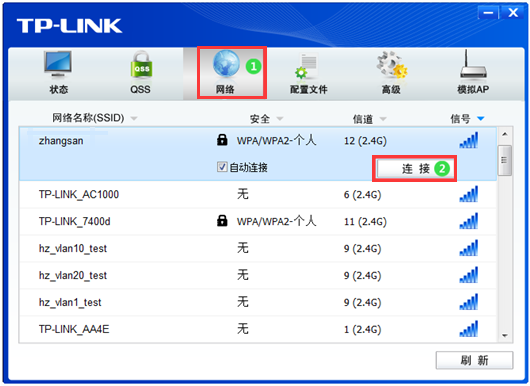Open the 配置文件 profile tab

tap(308, 72)
